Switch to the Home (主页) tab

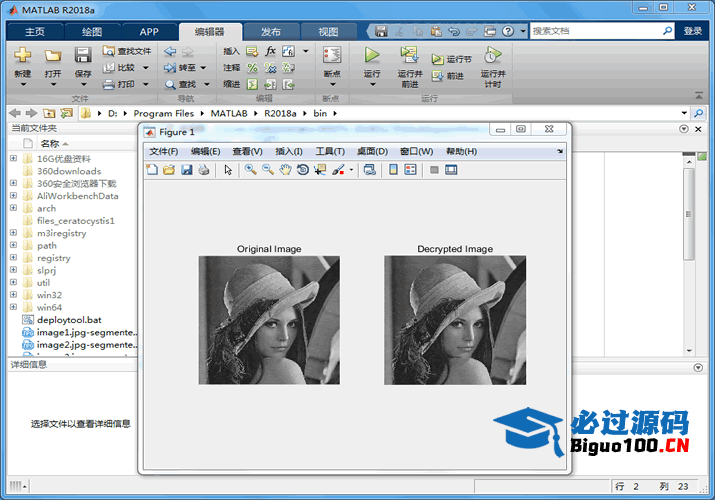click(35, 32)
